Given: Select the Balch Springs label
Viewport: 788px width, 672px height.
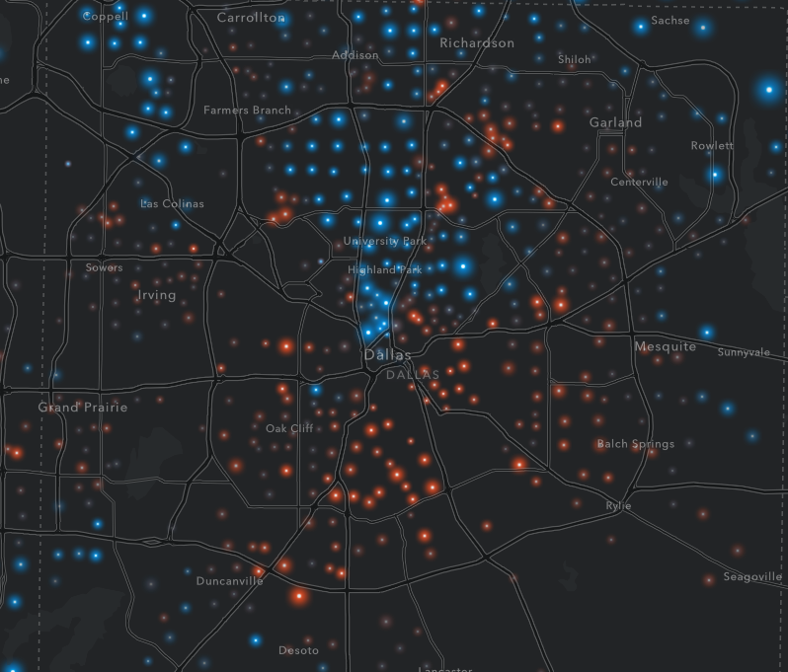Looking at the screenshot, I should coord(635,444).
